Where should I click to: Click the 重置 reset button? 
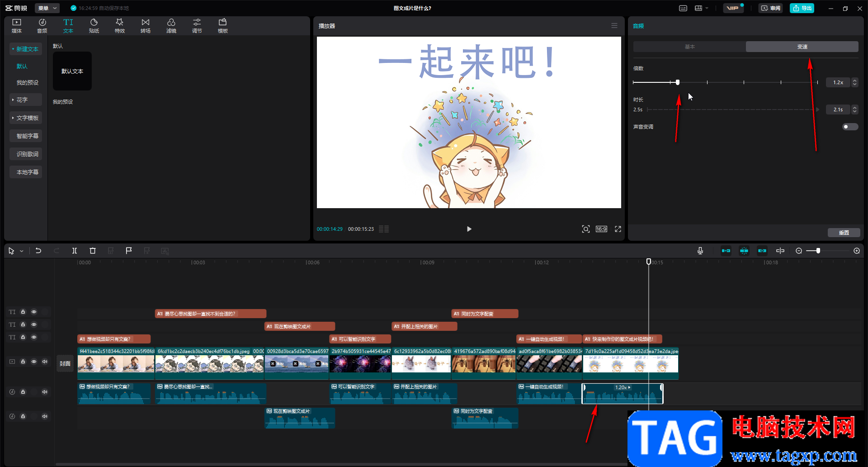844,233
